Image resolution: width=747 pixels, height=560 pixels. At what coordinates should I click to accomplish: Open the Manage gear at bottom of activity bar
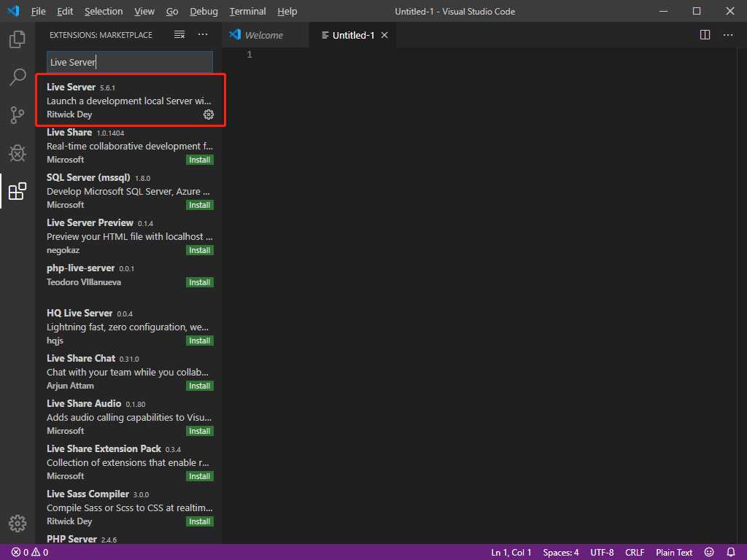[x=18, y=524]
